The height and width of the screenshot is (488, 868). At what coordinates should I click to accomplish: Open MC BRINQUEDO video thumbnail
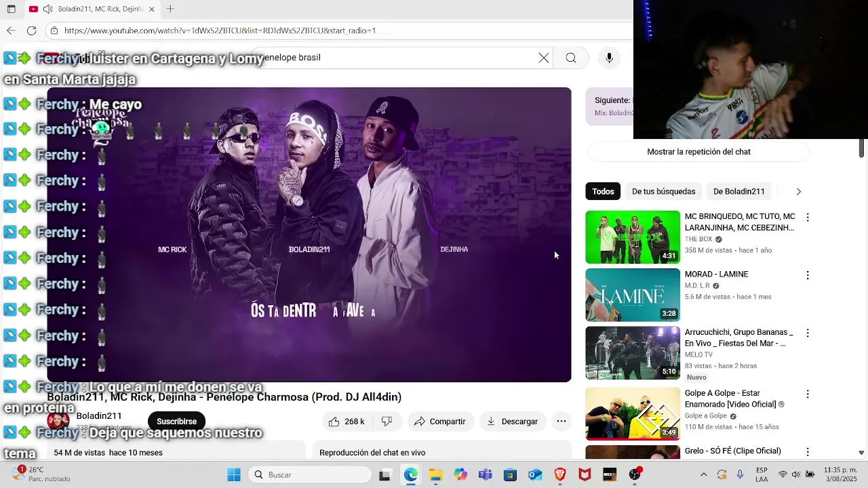coord(633,237)
